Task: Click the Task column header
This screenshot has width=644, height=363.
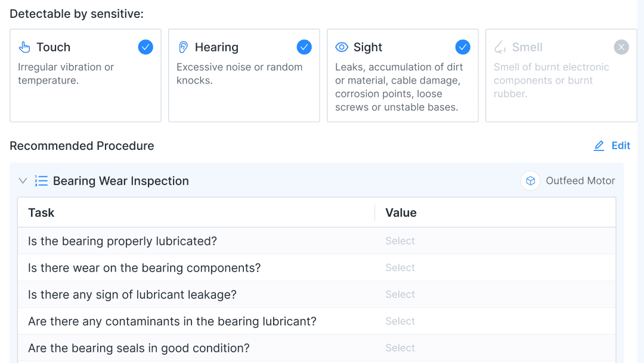Action: 41,213
